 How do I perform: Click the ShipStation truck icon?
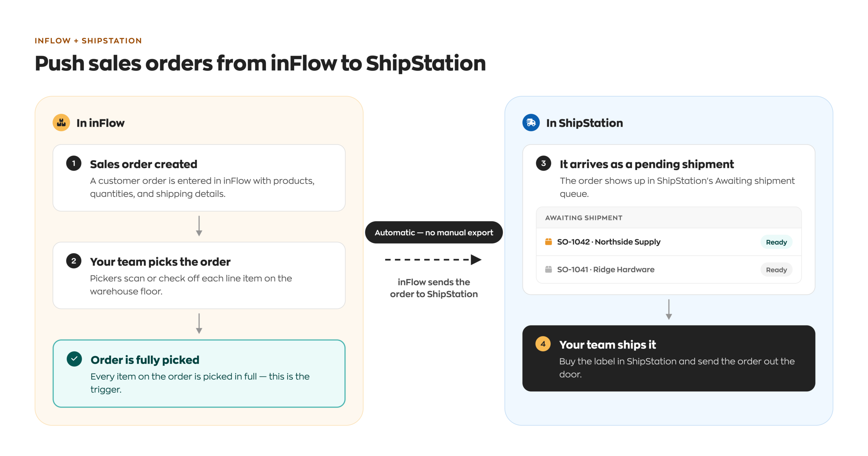click(x=531, y=123)
